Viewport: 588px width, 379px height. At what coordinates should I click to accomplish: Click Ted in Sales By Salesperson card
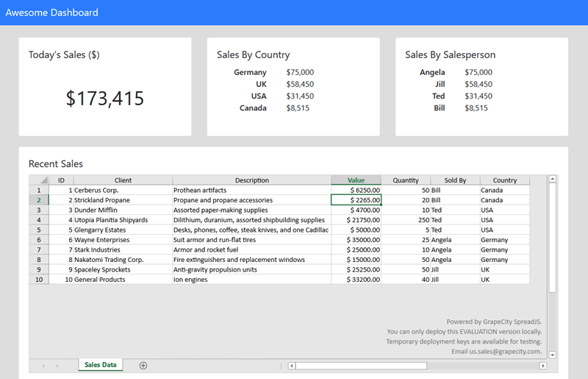tap(438, 96)
